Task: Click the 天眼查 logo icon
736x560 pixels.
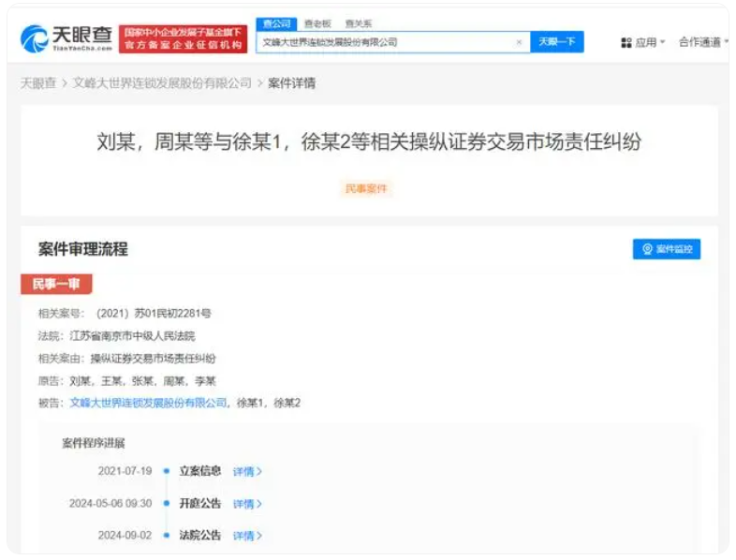Action: tap(34, 39)
